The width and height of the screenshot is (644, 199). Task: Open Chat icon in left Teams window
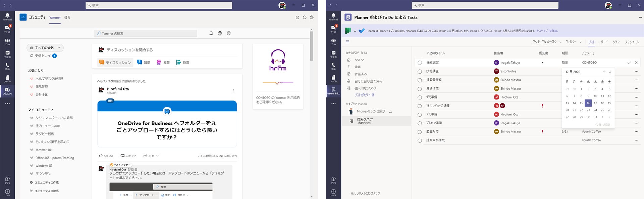pyautogui.click(x=7, y=29)
